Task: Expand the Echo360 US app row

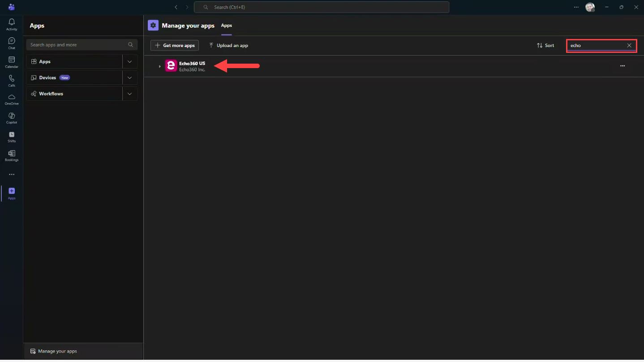Action: [160, 66]
